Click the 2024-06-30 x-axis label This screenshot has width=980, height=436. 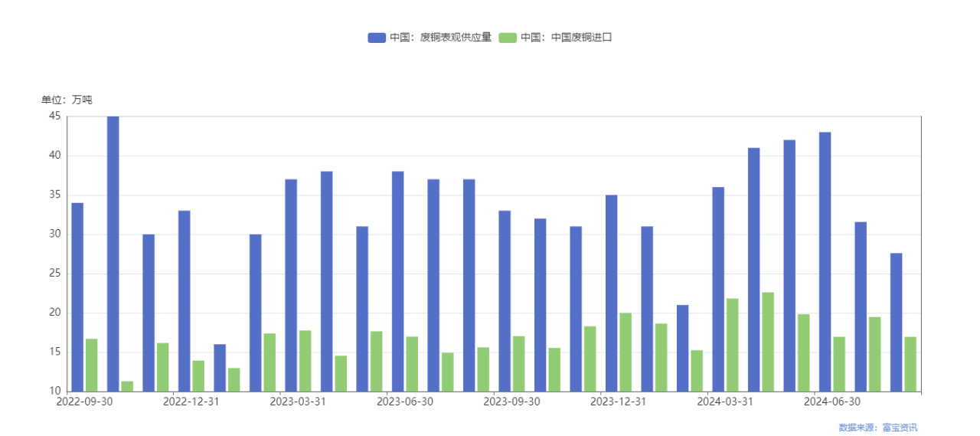tap(832, 402)
